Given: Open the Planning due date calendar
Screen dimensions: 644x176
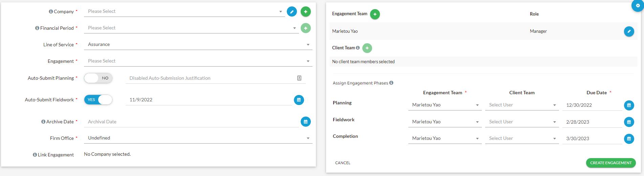Looking at the screenshot, I should coord(629,105).
